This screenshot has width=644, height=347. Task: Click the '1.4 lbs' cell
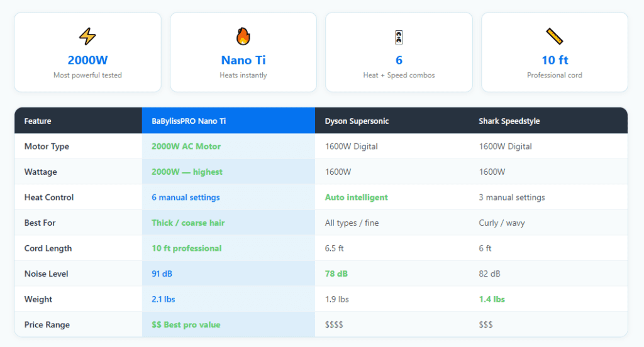pos(492,299)
